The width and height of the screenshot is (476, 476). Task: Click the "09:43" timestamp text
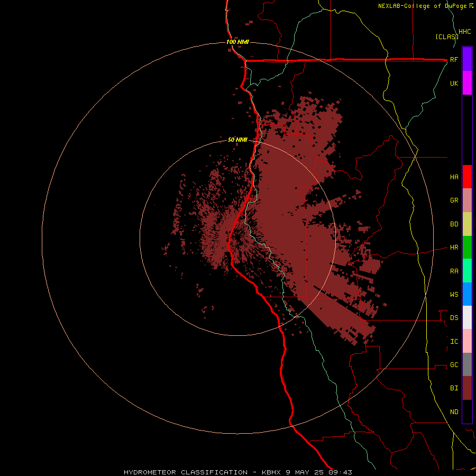pos(340,472)
